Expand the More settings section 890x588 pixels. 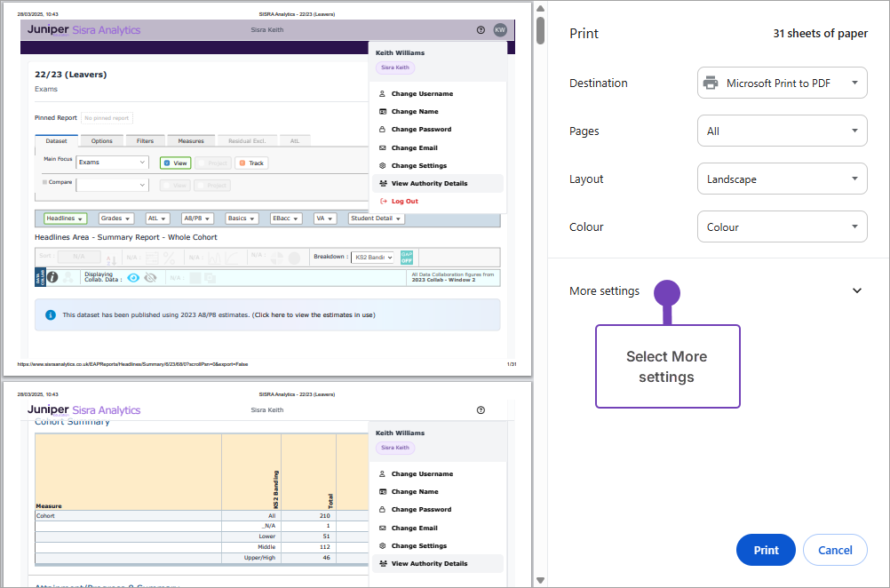[856, 290]
